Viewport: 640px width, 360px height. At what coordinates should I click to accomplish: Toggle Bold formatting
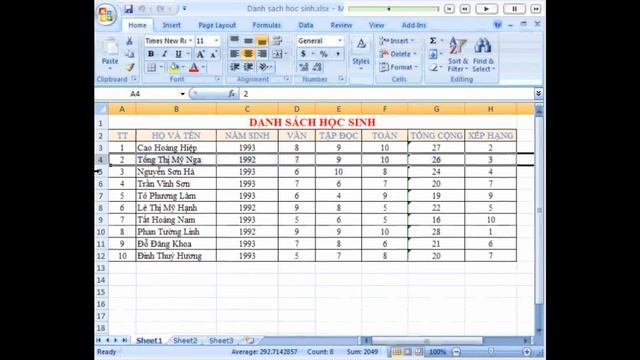[151, 54]
